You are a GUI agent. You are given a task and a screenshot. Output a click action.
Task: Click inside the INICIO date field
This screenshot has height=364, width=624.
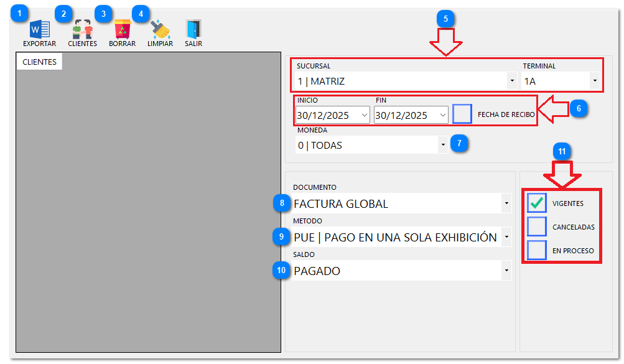click(x=324, y=114)
